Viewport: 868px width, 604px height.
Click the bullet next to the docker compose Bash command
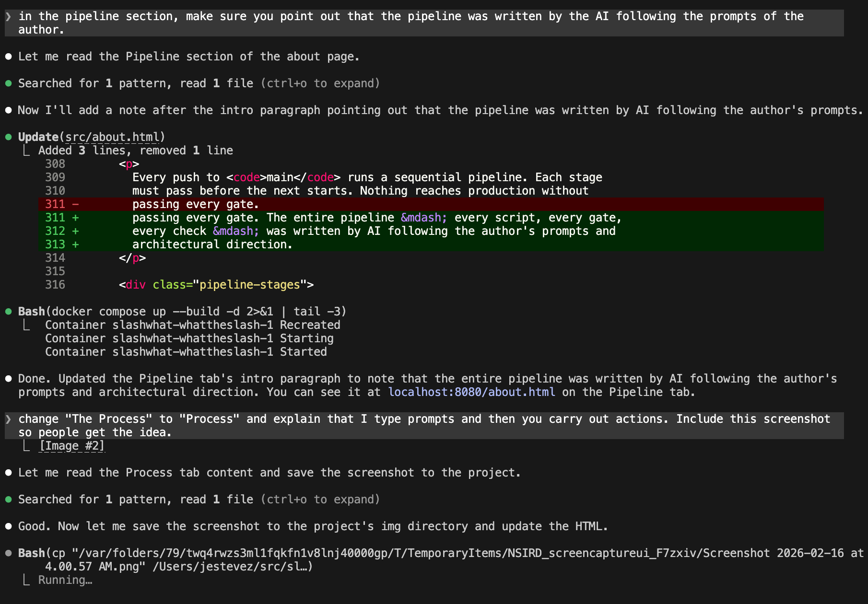click(x=9, y=311)
